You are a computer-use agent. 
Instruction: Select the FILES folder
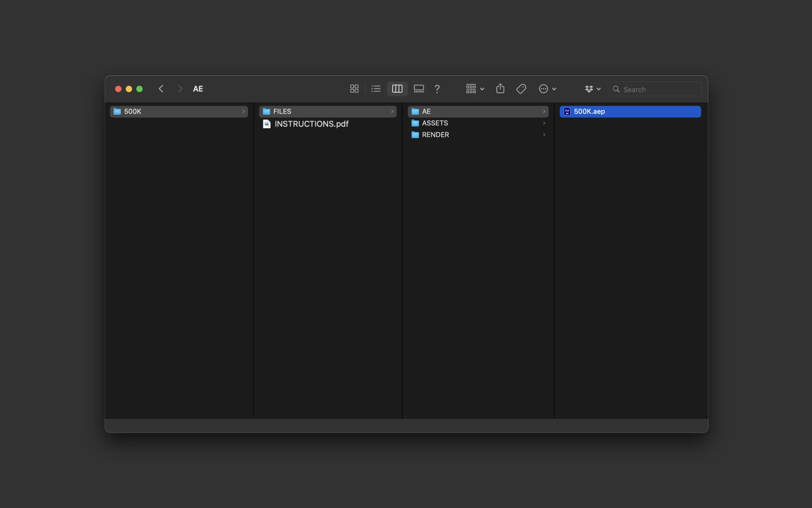coord(327,111)
